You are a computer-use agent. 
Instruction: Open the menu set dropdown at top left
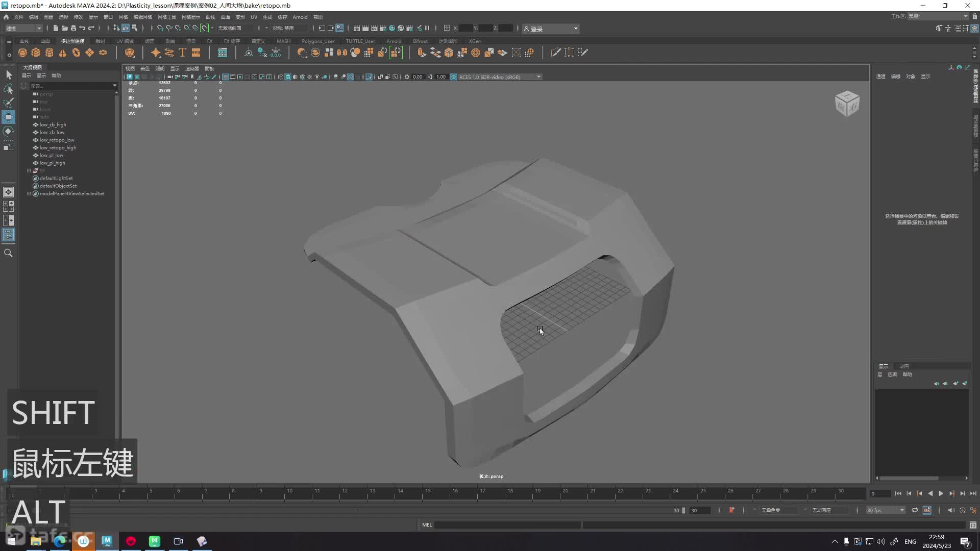(23, 29)
